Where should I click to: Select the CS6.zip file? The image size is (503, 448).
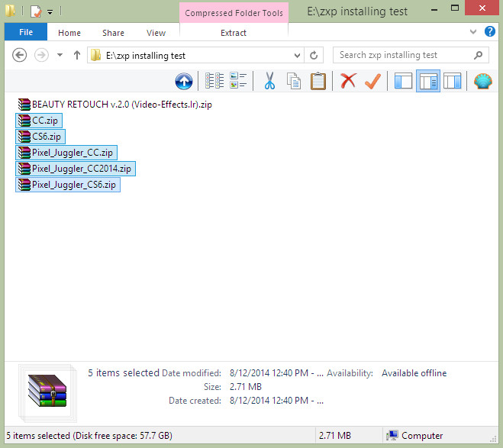coord(40,137)
